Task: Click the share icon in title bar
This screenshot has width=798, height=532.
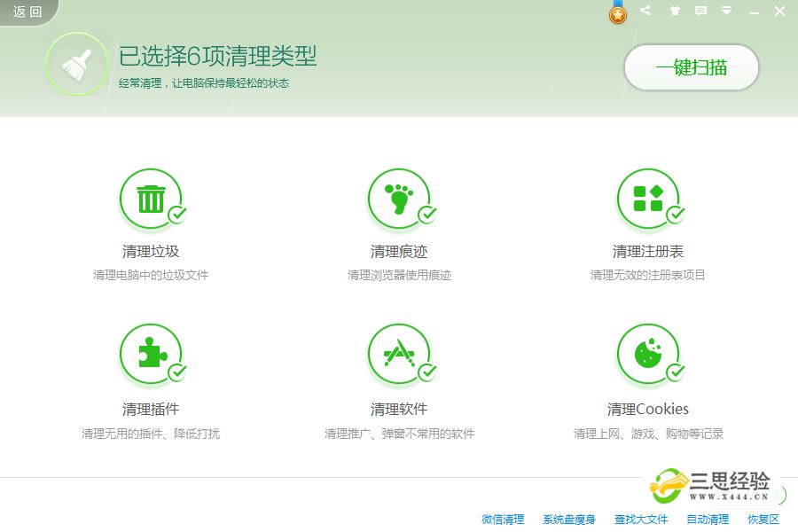Action: (x=645, y=10)
